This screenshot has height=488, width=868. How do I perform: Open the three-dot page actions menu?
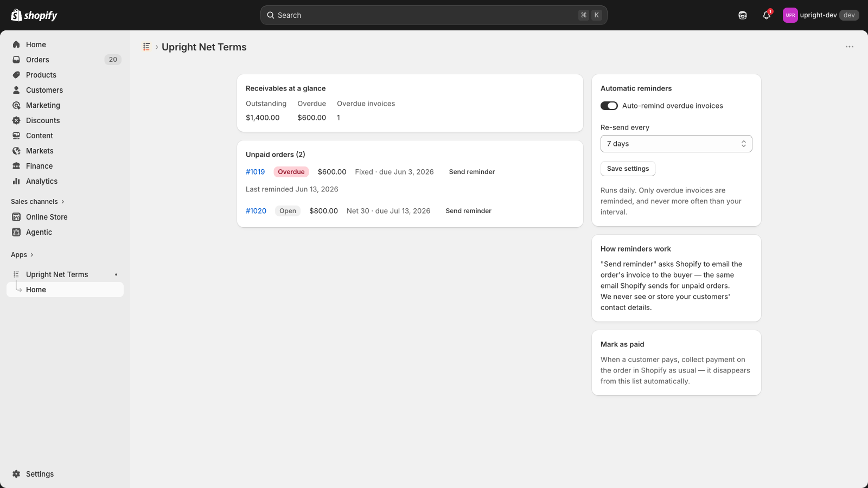[x=850, y=47]
